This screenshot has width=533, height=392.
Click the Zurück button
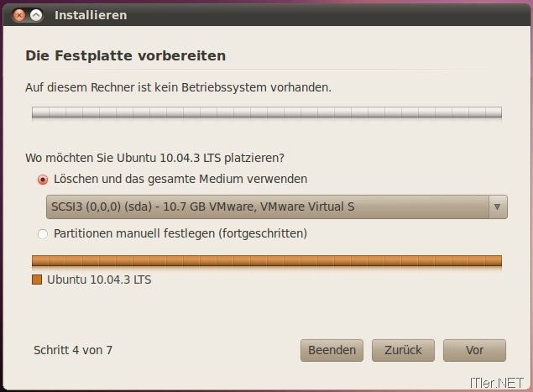(x=403, y=350)
